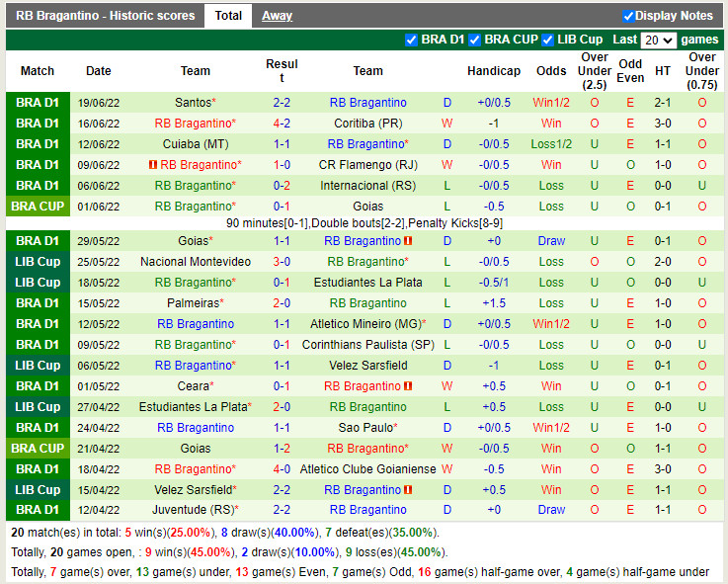Image resolution: width=728 pixels, height=584 pixels.
Task: Open the Away tab
Action: click(x=277, y=16)
